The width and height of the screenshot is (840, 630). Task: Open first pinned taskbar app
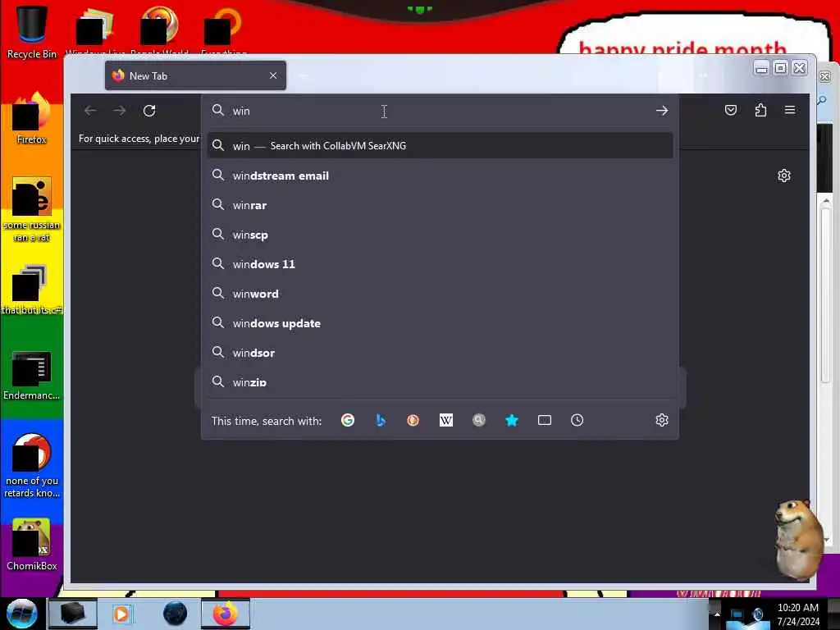coord(73,614)
